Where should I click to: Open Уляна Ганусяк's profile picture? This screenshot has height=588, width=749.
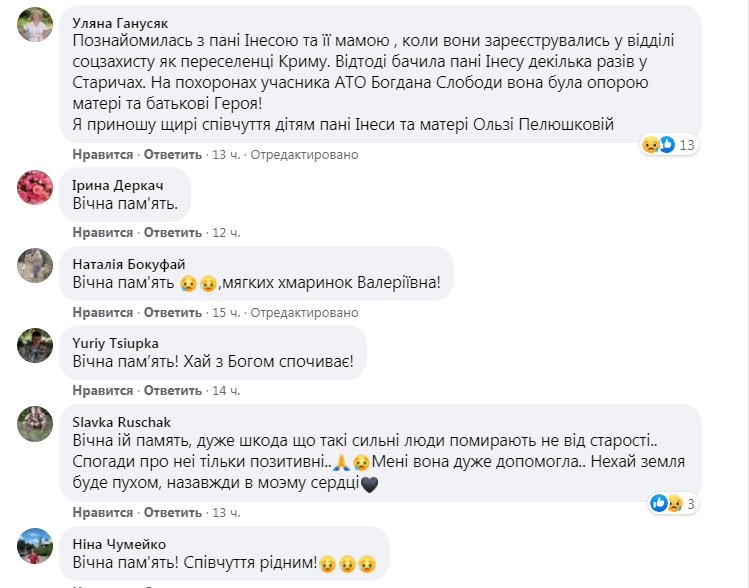(35, 25)
